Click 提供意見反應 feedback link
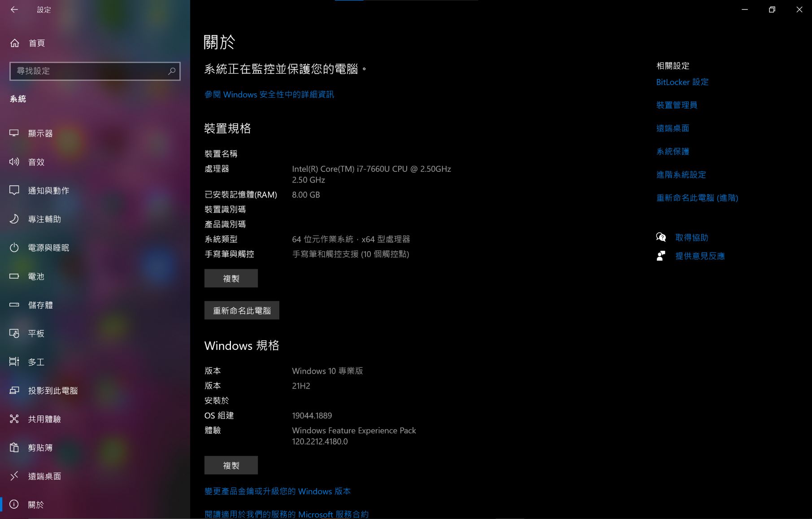 click(700, 256)
